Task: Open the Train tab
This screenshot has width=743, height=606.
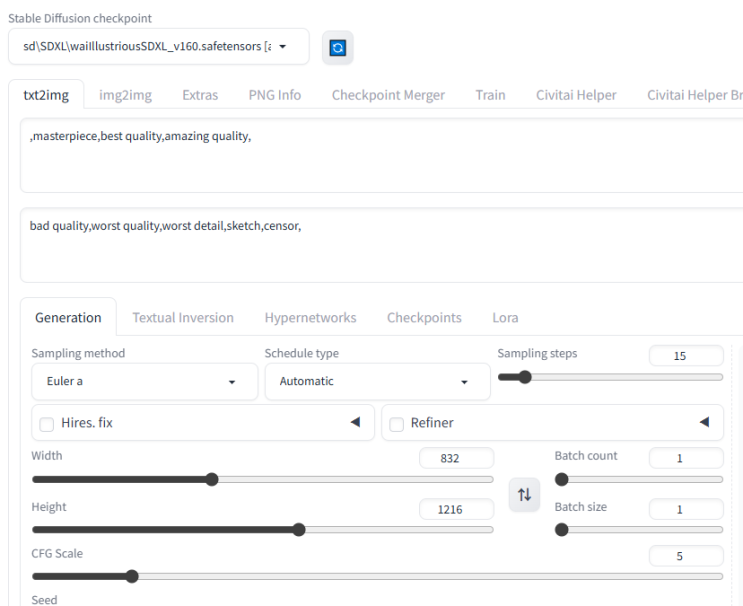Action: point(490,95)
